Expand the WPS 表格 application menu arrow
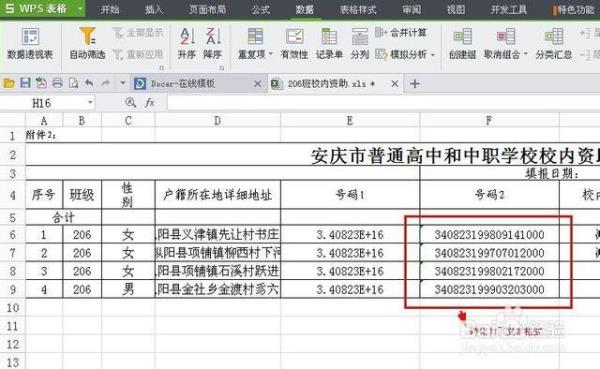Image resolution: width=600 pixels, height=369 pixels. (80, 8)
